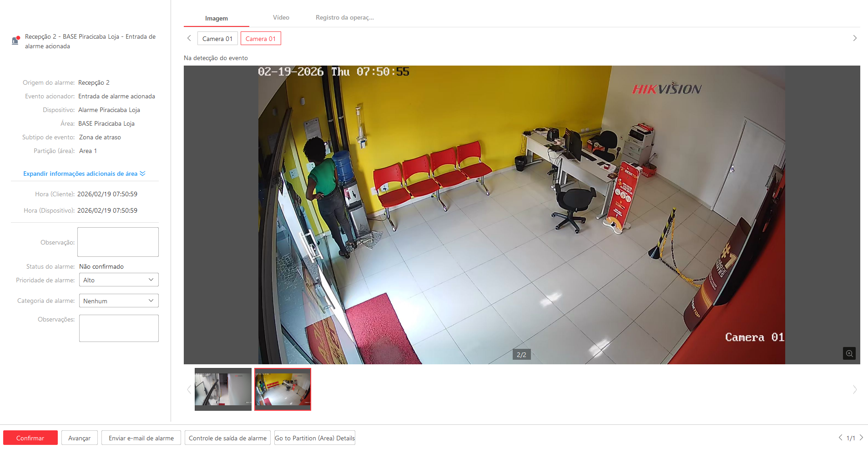The image size is (868, 449).
Task: Go to next thumbnail page arrow
Action: (x=854, y=389)
